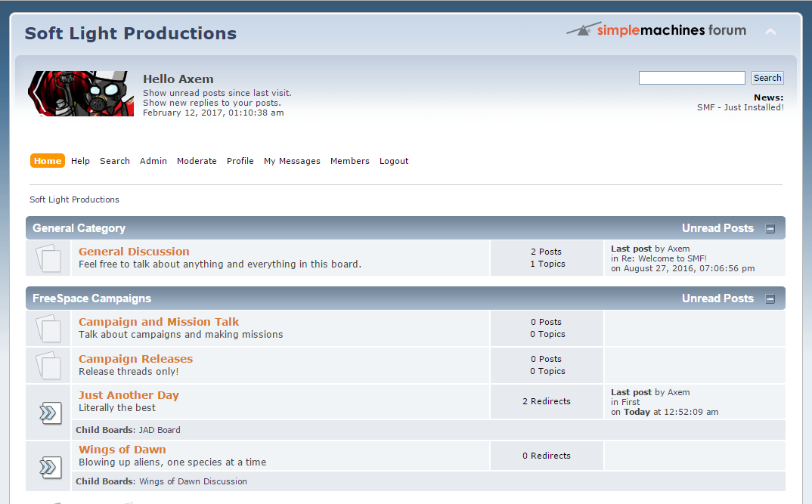Open the Admin menu item

(x=153, y=161)
